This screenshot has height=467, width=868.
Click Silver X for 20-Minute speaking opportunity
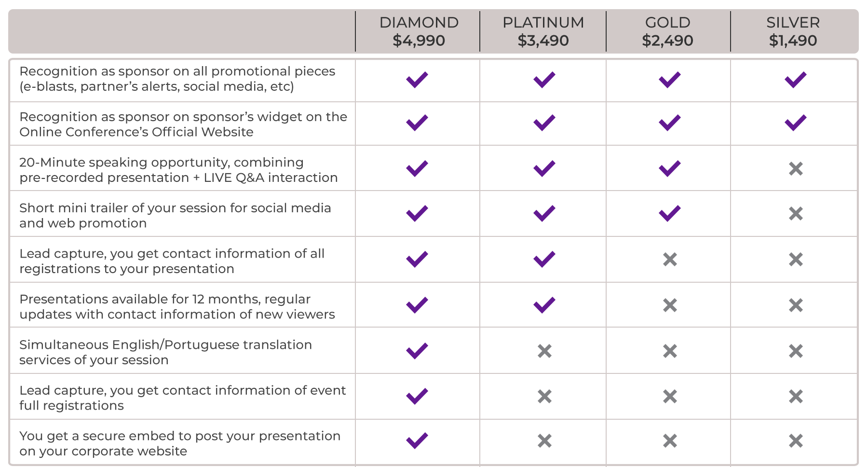pos(796,168)
